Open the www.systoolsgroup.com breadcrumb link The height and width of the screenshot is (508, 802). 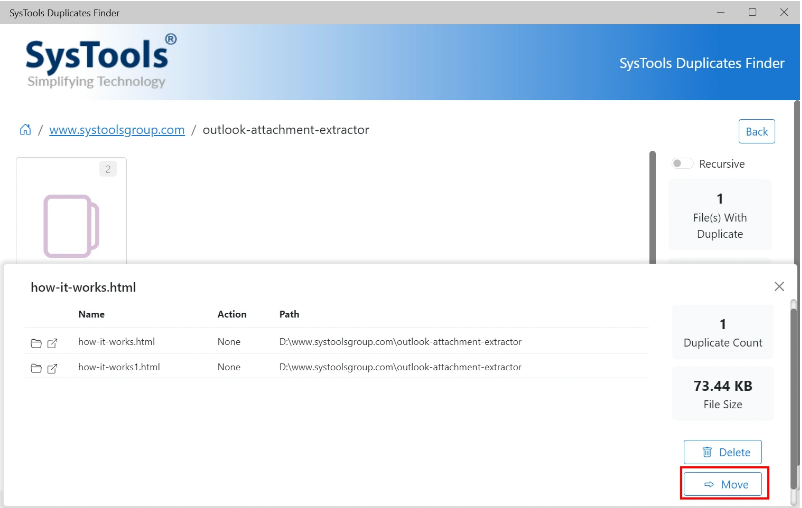pos(117,130)
